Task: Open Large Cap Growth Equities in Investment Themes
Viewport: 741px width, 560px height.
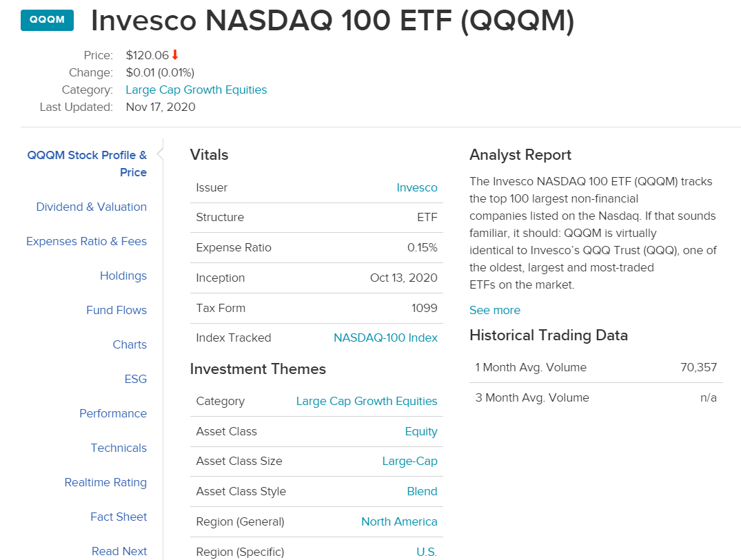Action: (x=367, y=401)
